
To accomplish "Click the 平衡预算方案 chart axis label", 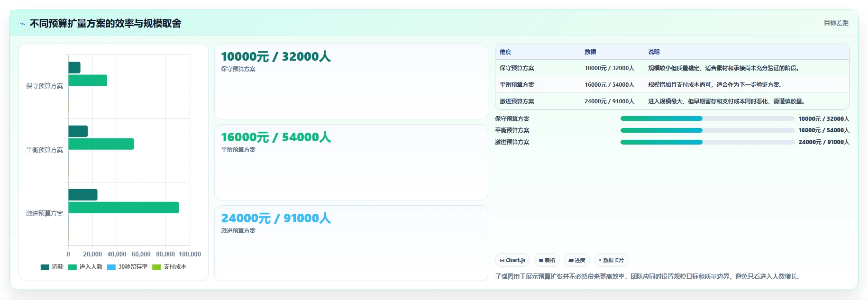I will coord(45,150).
